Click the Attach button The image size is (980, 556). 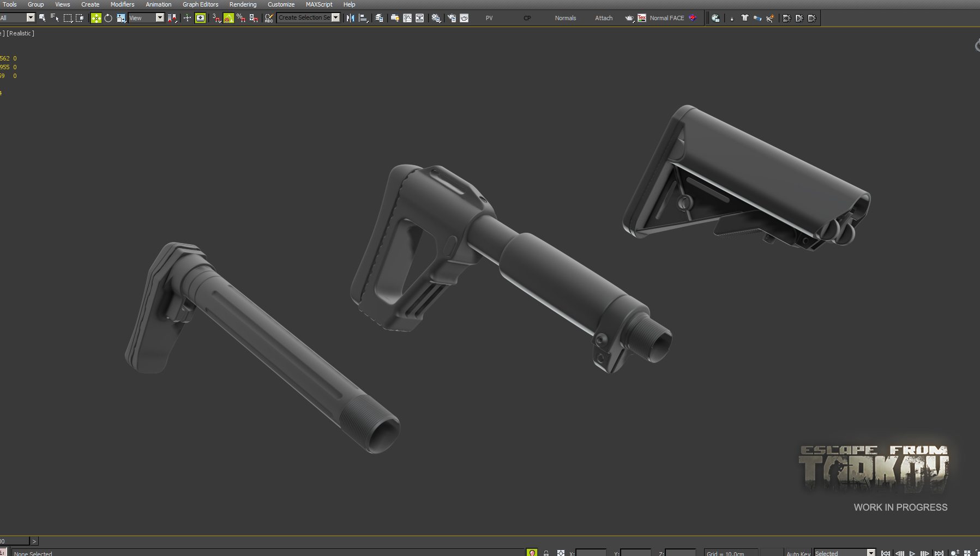[x=604, y=18]
